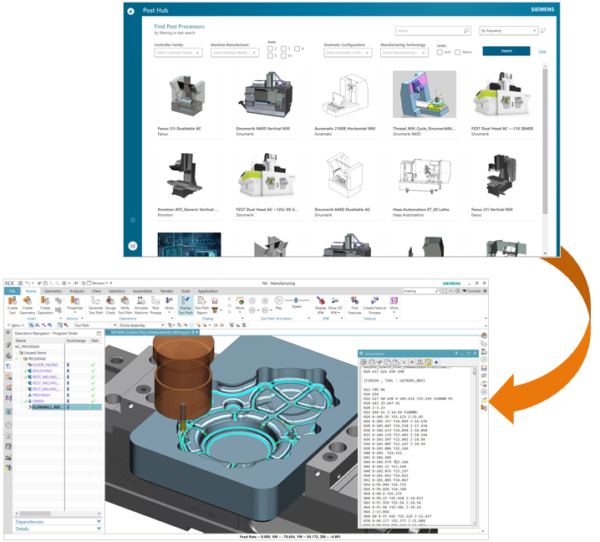Open the Manufacturing Technology dropdown
This screenshot has height=542, width=600.
tap(404, 52)
